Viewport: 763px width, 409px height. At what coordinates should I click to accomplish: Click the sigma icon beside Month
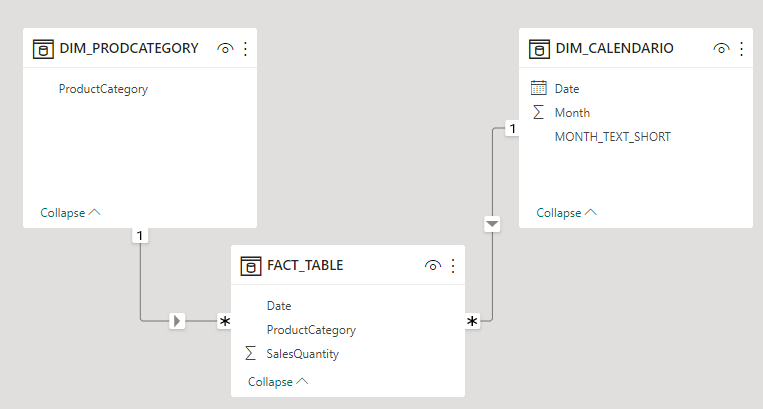538,112
